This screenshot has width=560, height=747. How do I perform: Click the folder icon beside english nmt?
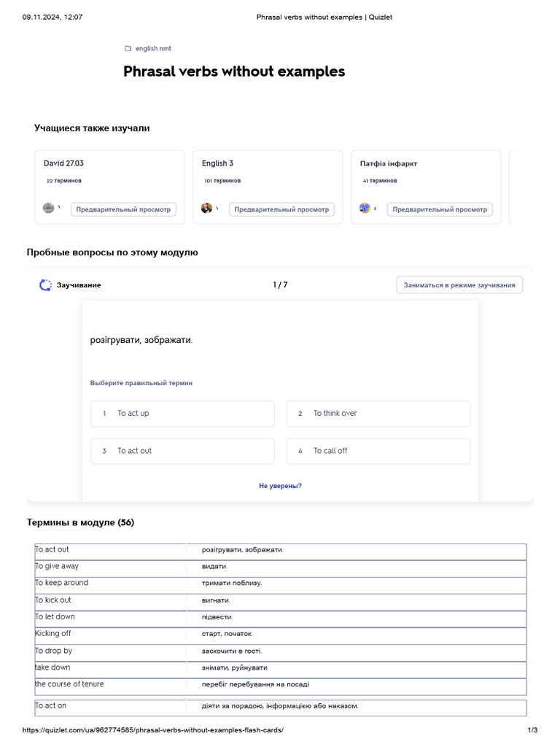[x=128, y=49]
